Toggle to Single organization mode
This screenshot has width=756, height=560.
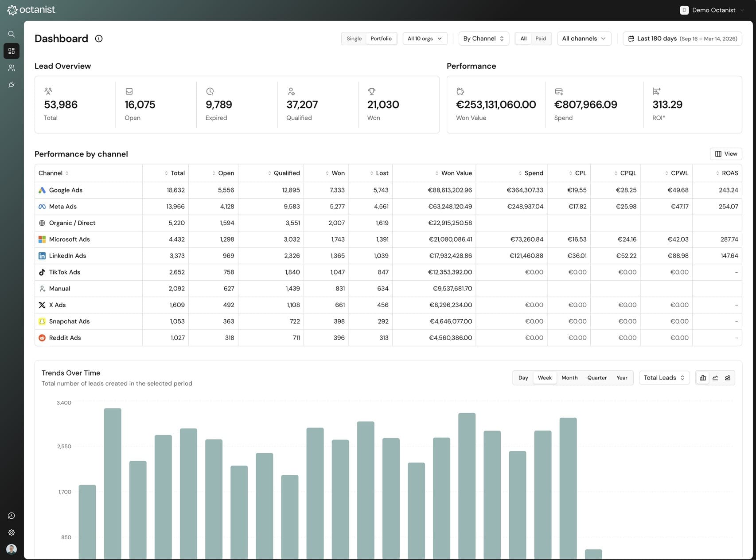pos(354,39)
